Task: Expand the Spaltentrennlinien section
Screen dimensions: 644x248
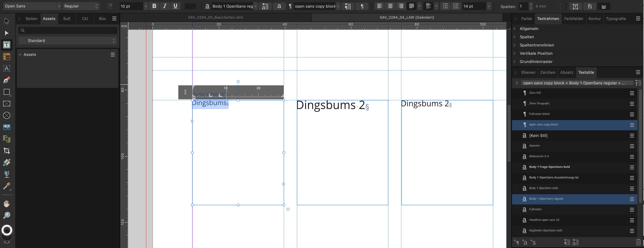Action: pos(514,45)
